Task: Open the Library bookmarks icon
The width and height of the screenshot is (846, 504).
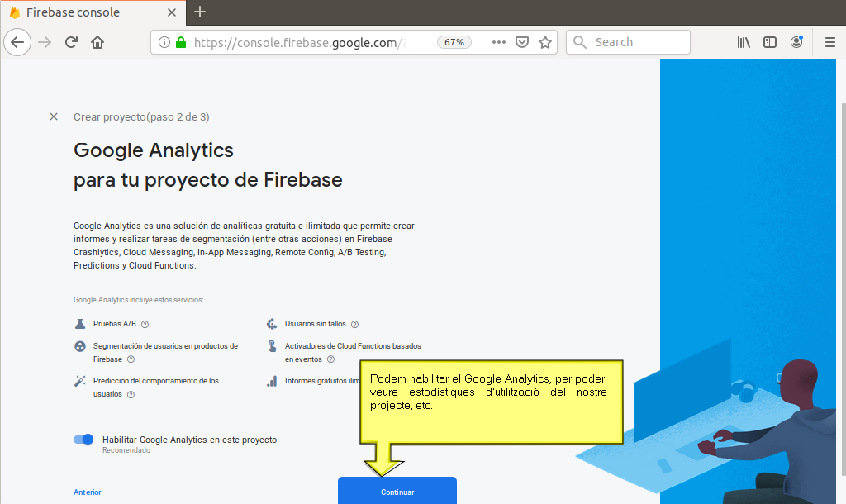Action: [x=744, y=42]
